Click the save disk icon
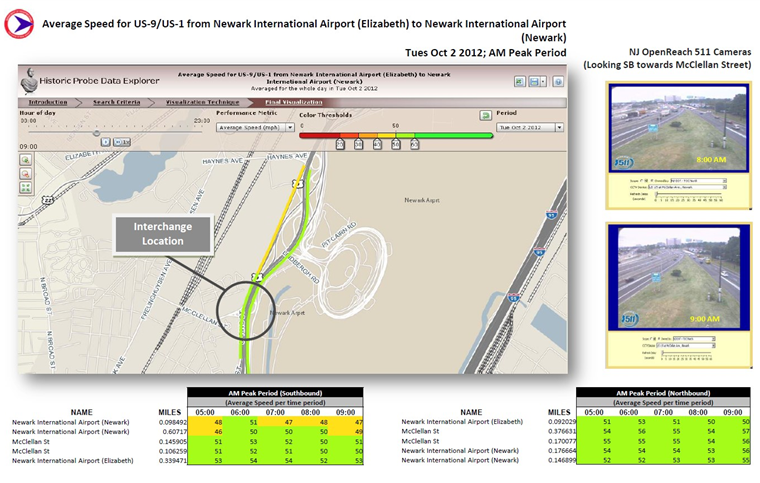The height and width of the screenshot is (483, 760). point(536,81)
